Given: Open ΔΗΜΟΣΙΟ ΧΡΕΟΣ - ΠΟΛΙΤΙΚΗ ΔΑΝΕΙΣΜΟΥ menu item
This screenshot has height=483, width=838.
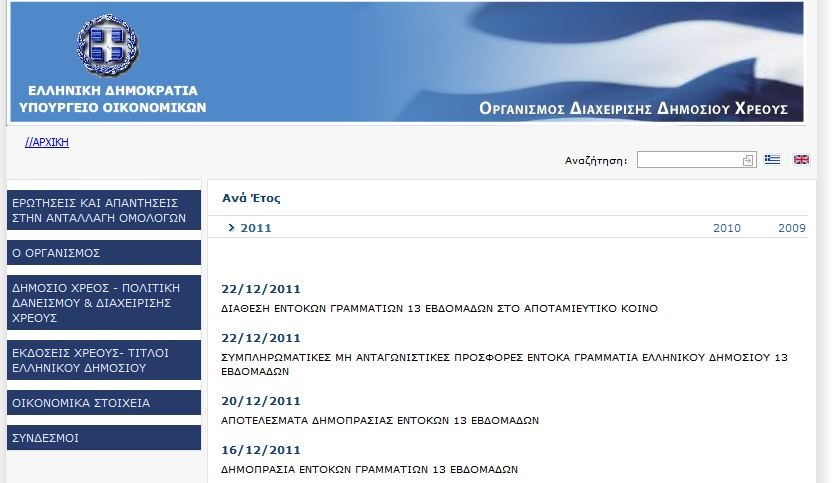Looking at the screenshot, I should (104, 302).
